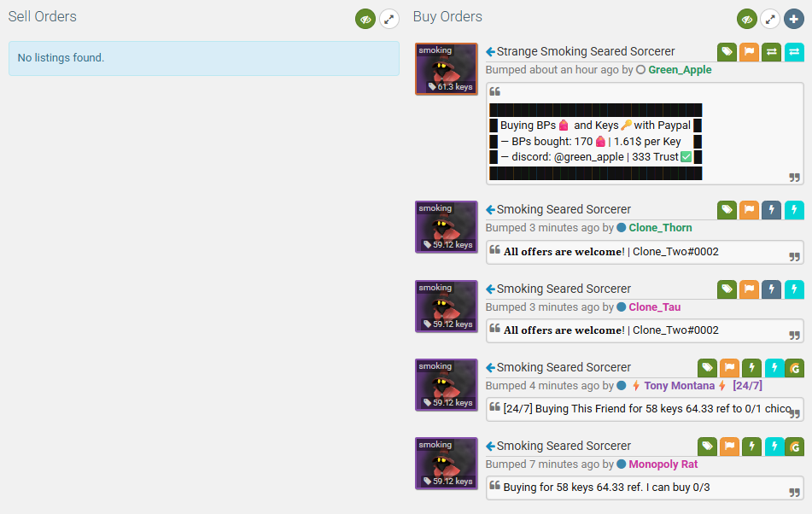Screen dimensions: 812x514
Task: Click Clone_Tau's 59.12 keys item thumbnail
Action: click(446, 306)
